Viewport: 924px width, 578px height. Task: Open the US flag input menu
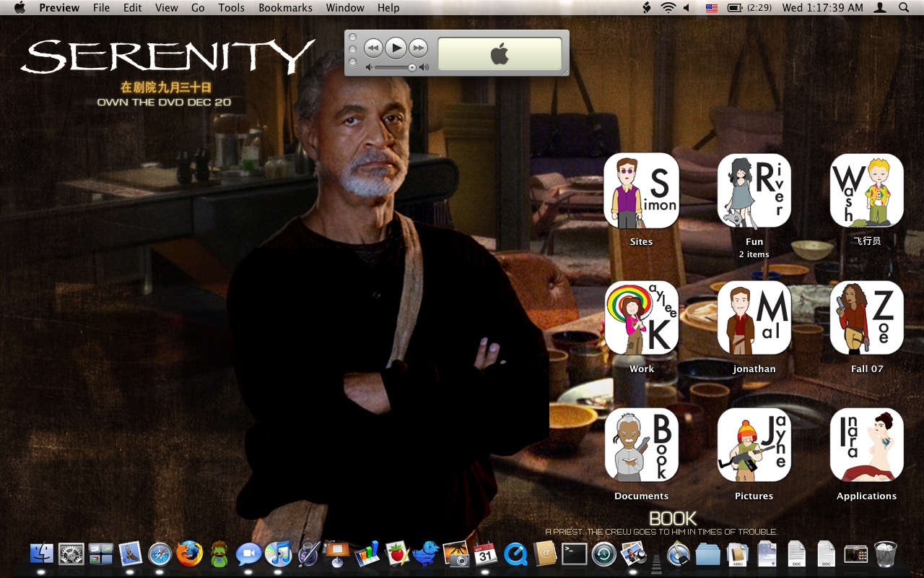(x=712, y=8)
